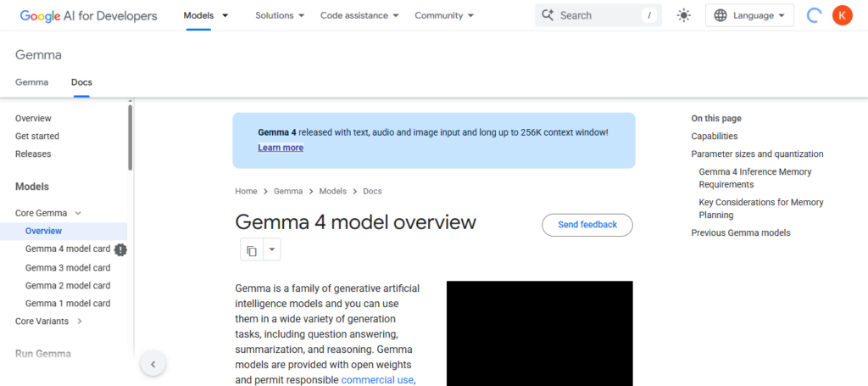Switch to the Gemma tab
Screen dimensions: 868x386
tap(31, 82)
